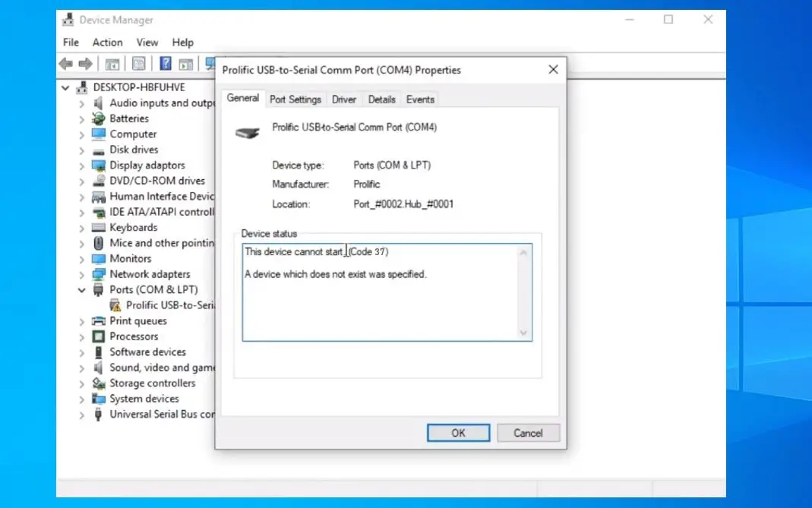Screen dimensions: 812x508
Task: Click the Computer category monitor icon
Action: tap(98, 134)
